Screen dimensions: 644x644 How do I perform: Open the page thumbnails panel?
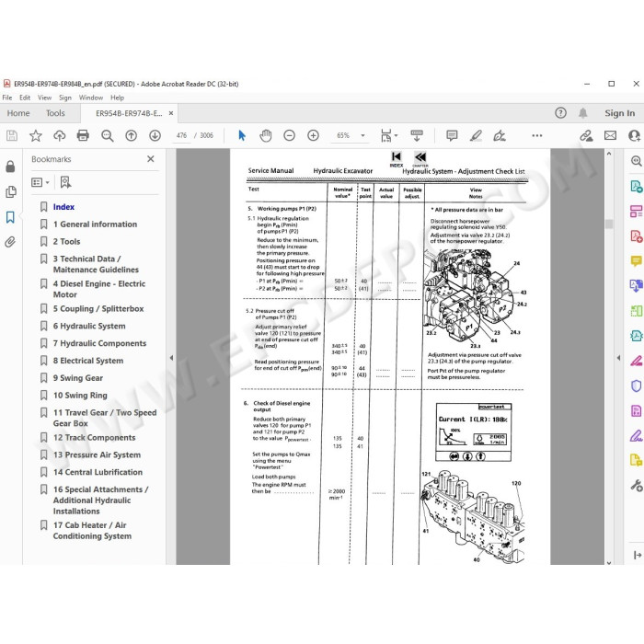[x=11, y=191]
